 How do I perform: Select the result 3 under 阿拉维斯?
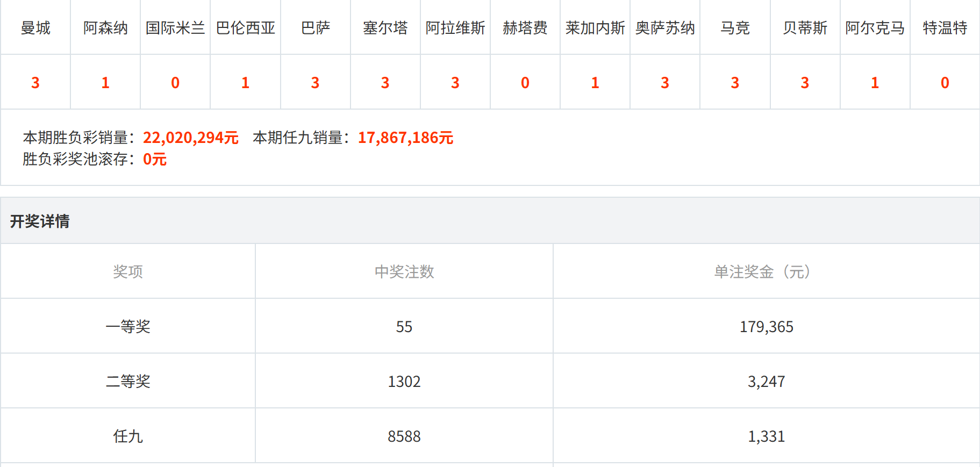click(x=455, y=83)
